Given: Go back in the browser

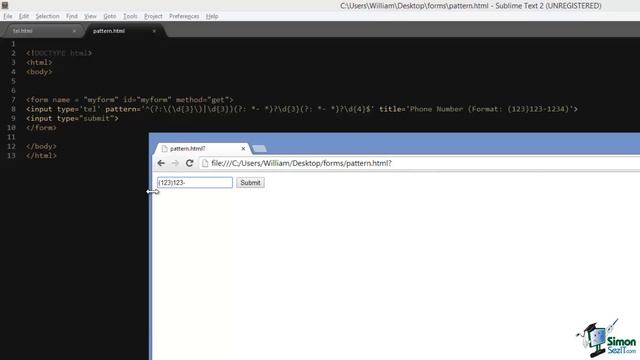Looking at the screenshot, I should point(161,163).
